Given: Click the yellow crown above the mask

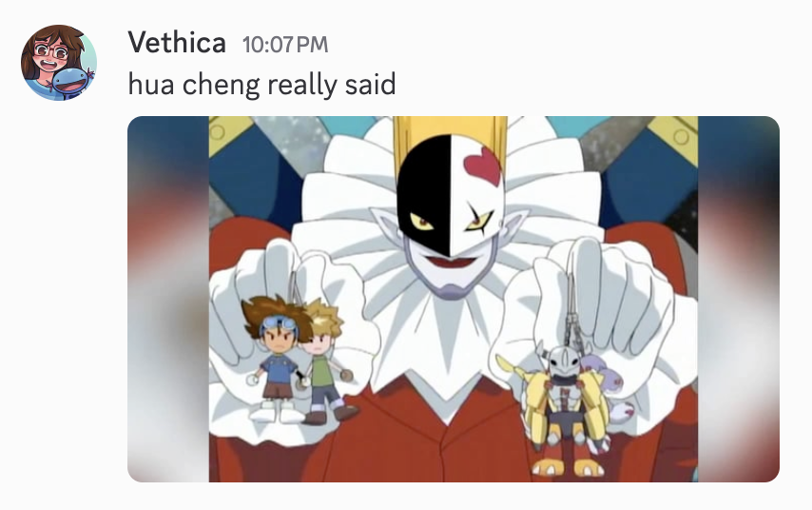Looking at the screenshot, I should 449,135.
